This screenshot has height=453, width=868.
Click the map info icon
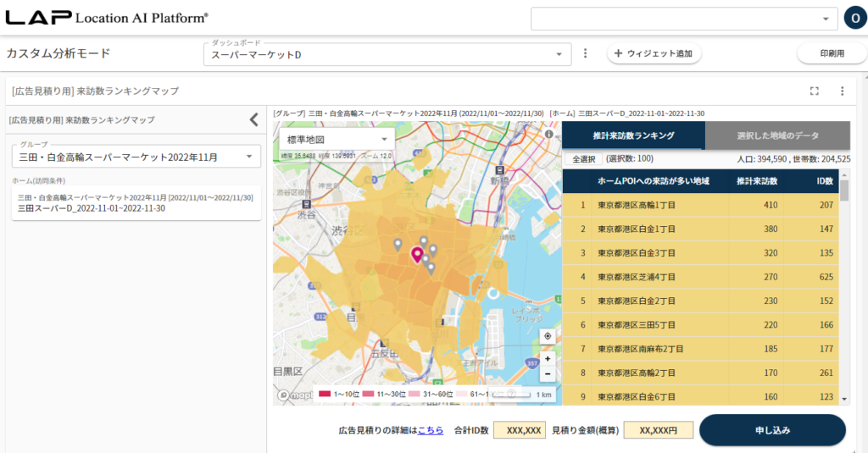coord(549,134)
